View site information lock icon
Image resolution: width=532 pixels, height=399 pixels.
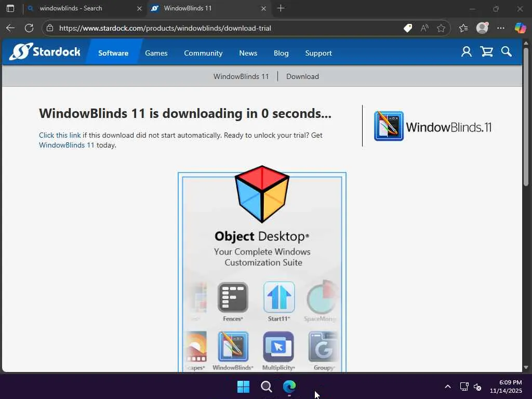click(50, 28)
